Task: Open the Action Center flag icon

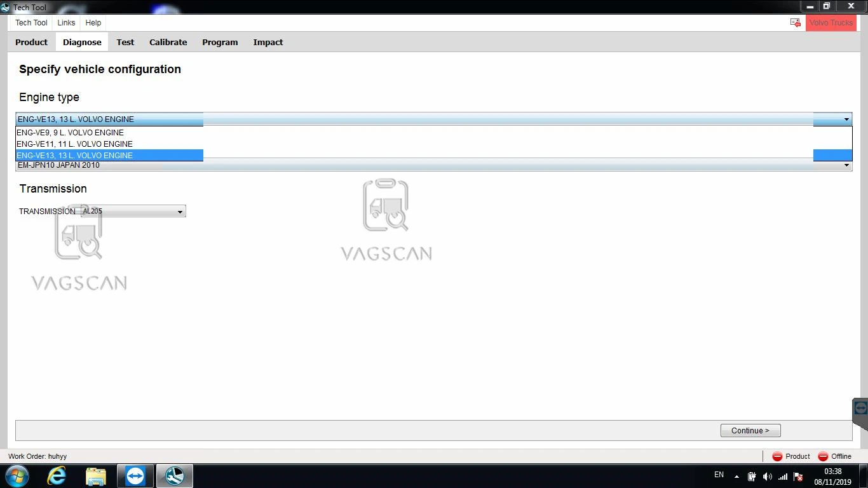Action: click(799, 477)
